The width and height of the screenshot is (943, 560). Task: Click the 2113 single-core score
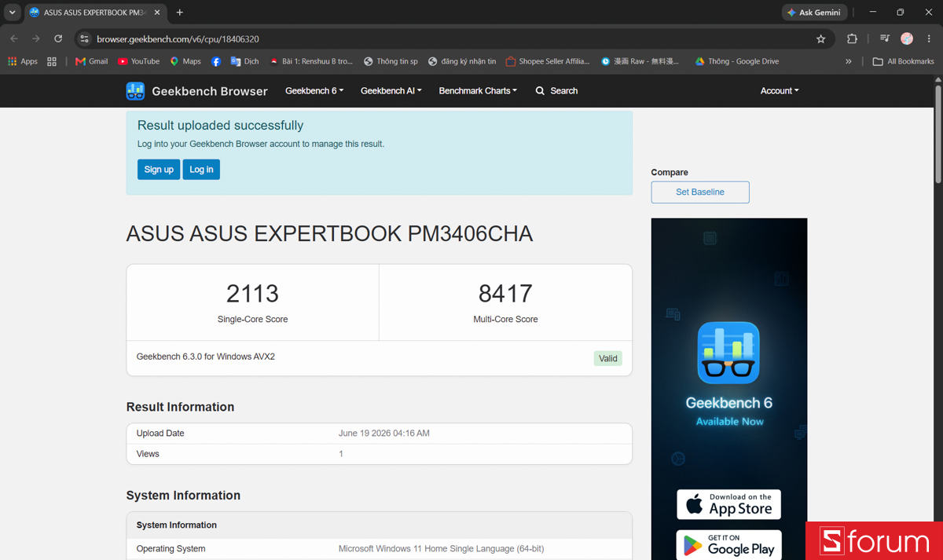252,294
